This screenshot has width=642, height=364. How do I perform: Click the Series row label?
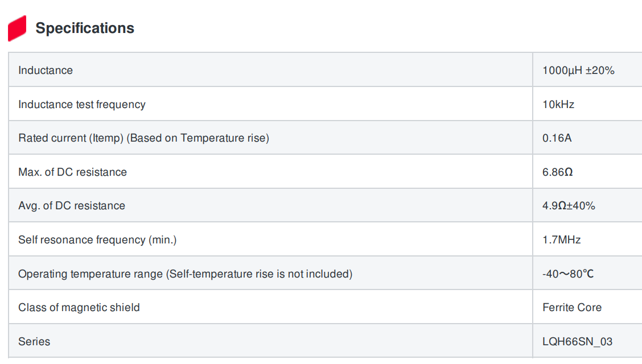pyautogui.click(x=34, y=342)
